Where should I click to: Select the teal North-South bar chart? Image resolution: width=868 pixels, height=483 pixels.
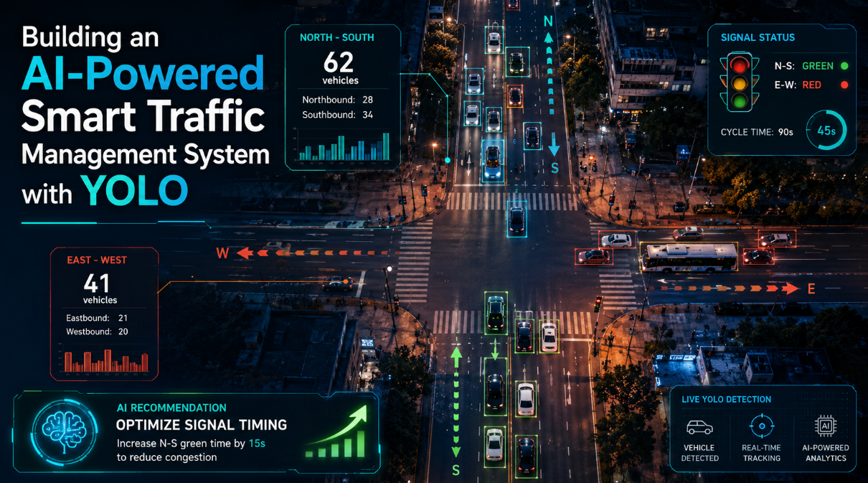pyautogui.click(x=344, y=147)
